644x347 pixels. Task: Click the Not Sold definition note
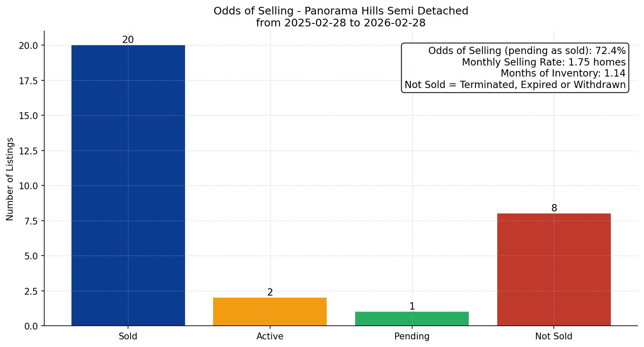tap(515, 85)
